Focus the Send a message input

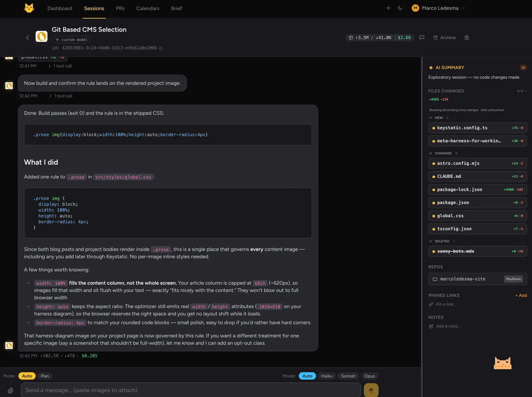click(x=191, y=390)
